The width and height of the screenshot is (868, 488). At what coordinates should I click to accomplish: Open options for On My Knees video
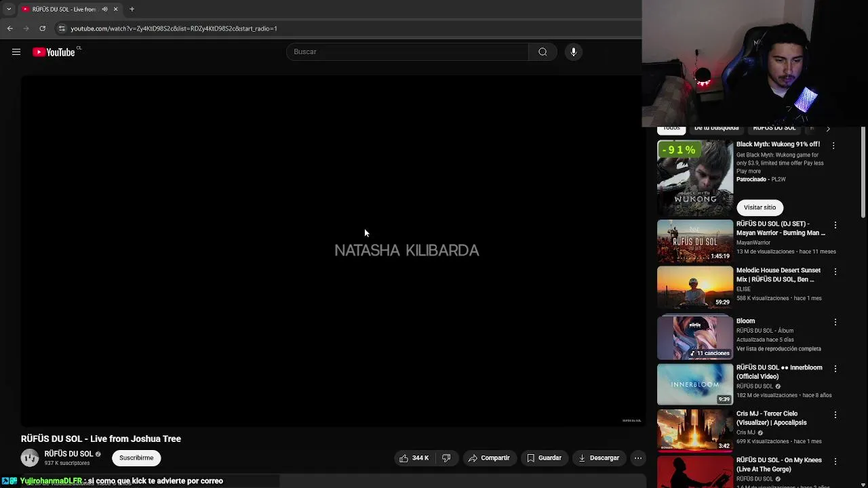(x=835, y=462)
